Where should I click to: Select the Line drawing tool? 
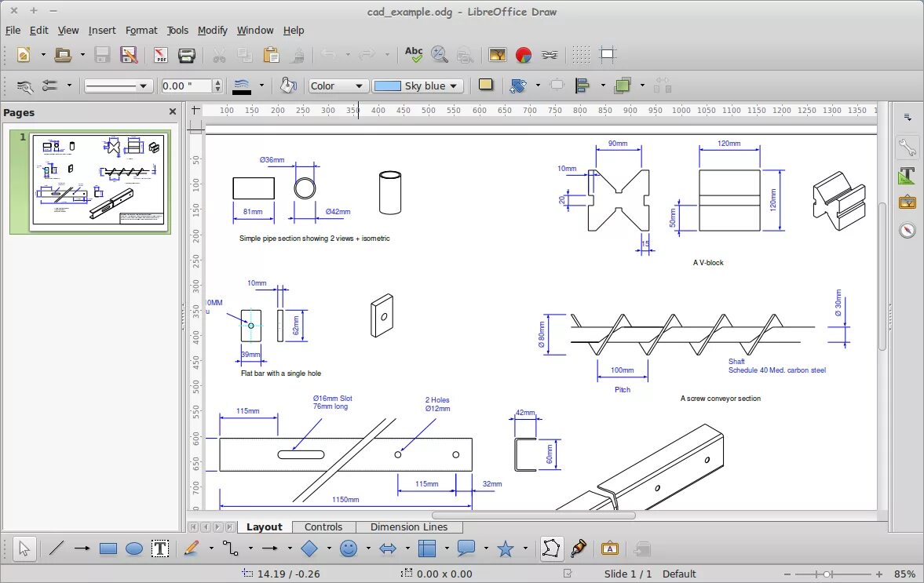[x=56, y=548]
